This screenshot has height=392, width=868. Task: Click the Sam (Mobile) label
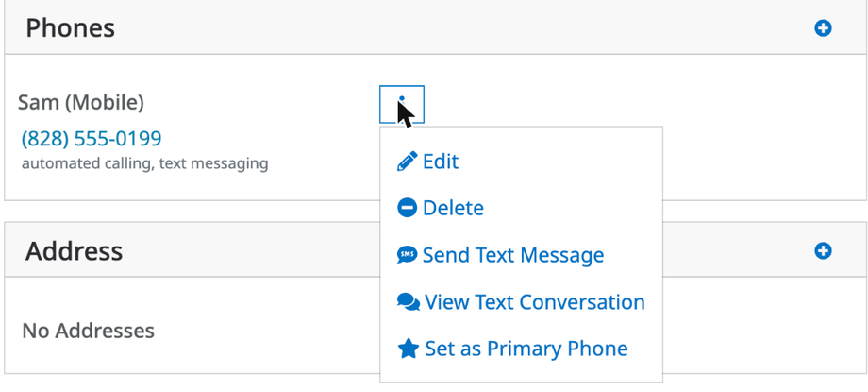pos(81,102)
